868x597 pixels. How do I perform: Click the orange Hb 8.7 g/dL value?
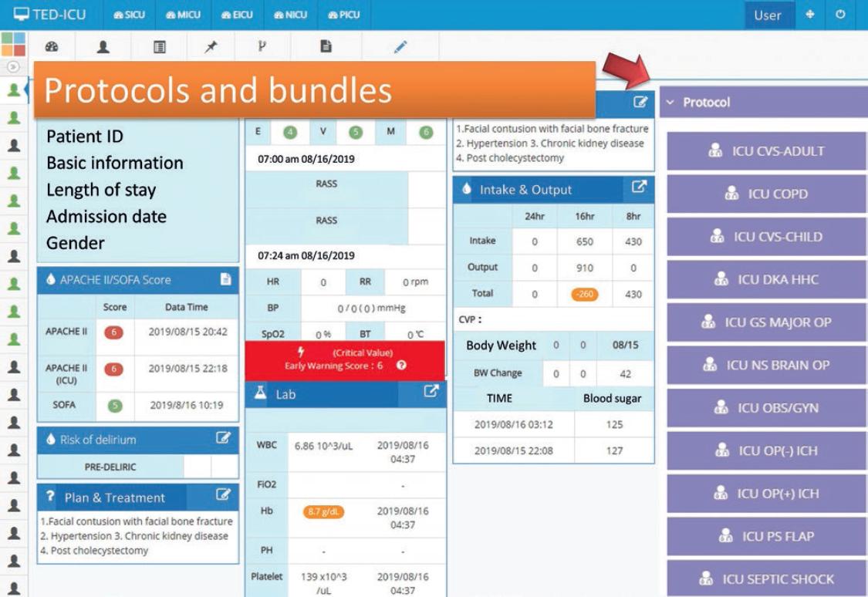coord(324,512)
